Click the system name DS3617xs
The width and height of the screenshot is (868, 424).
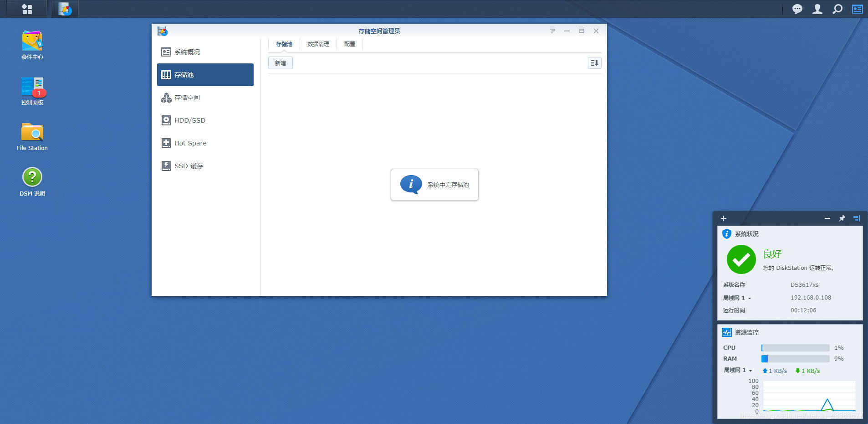(x=804, y=285)
